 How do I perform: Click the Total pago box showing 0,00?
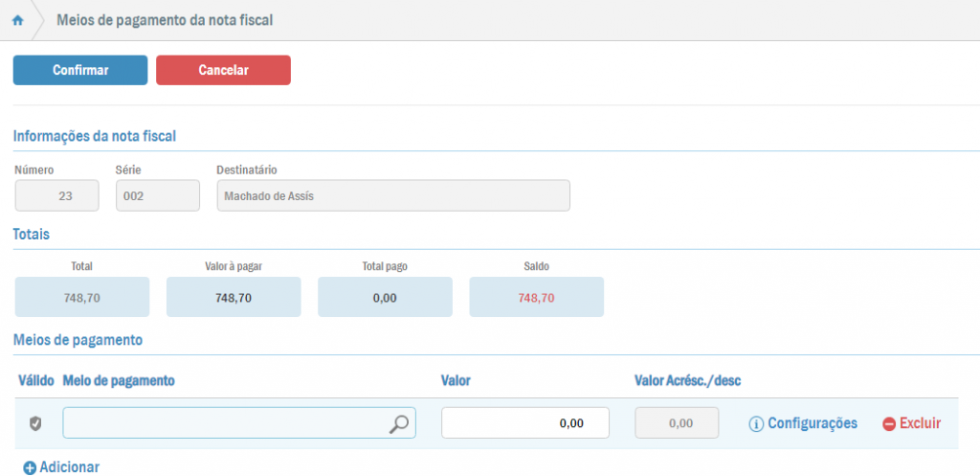point(385,297)
